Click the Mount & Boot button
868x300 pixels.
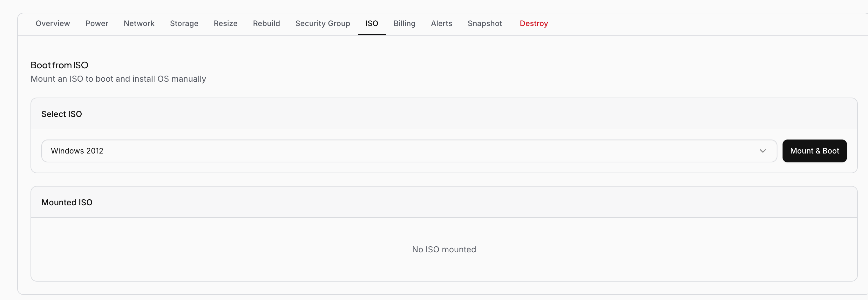tap(814, 151)
